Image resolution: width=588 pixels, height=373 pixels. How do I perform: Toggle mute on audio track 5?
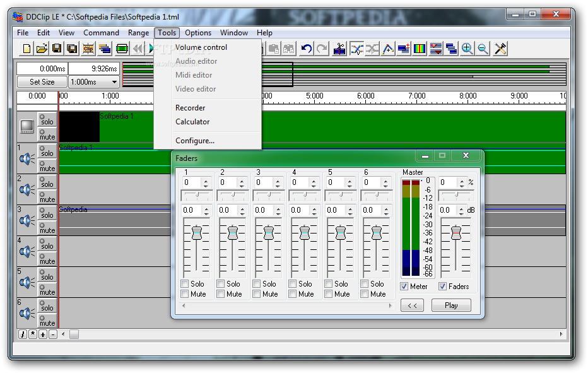(x=47, y=290)
